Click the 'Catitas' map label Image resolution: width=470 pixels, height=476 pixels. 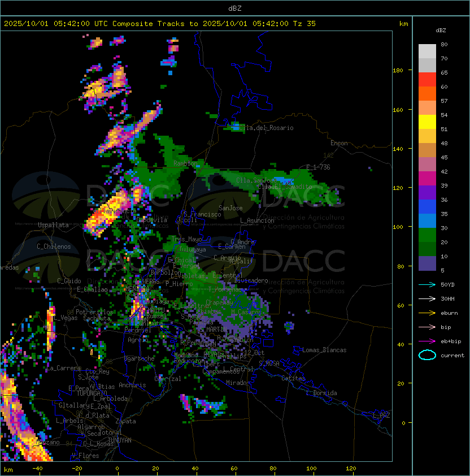293,379
